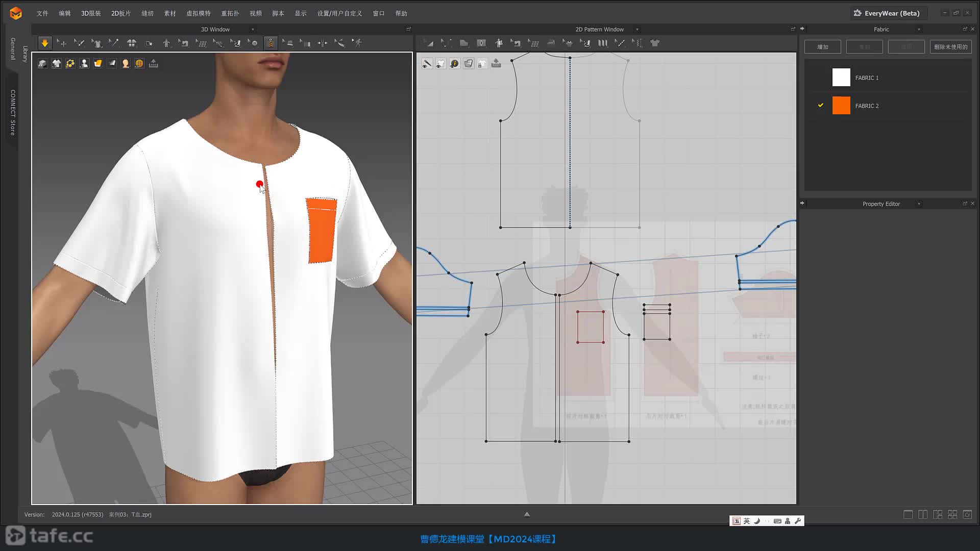This screenshot has height=551, width=980.
Task: Toggle orange fabric rendering style icon in 3D window
Action: click(98, 64)
